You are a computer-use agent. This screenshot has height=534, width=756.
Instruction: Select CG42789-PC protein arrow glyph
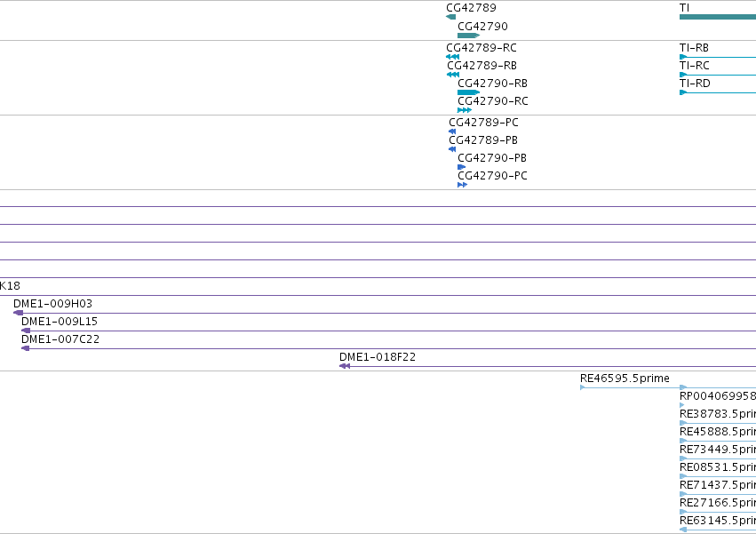(452, 132)
